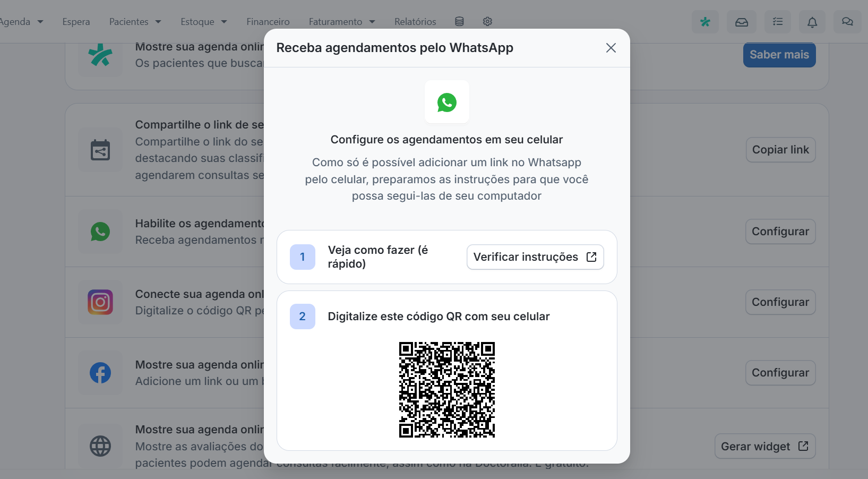Open the task checklist icon
The width and height of the screenshot is (868, 479).
[x=778, y=22]
